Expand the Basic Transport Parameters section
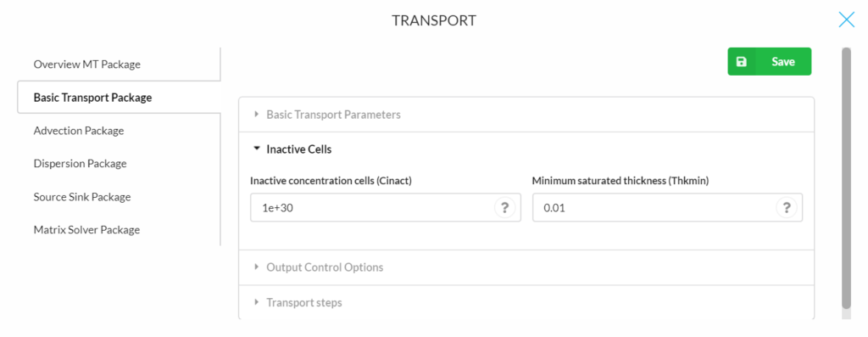This screenshot has height=337, width=868. 526,115
